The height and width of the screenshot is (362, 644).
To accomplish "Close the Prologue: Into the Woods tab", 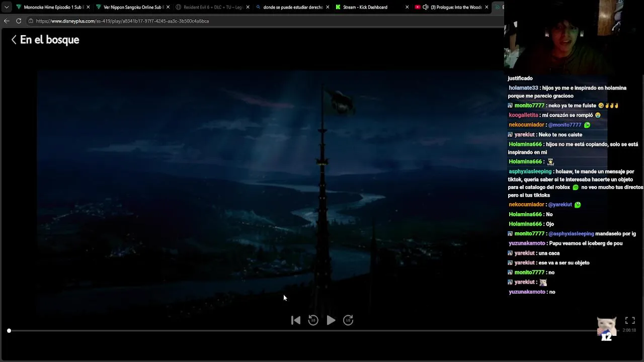I will click(487, 7).
